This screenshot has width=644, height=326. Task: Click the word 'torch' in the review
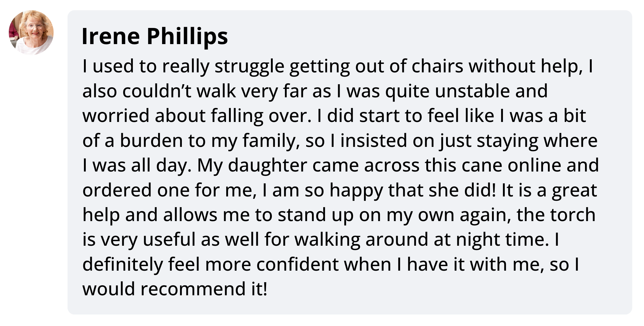tap(573, 215)
